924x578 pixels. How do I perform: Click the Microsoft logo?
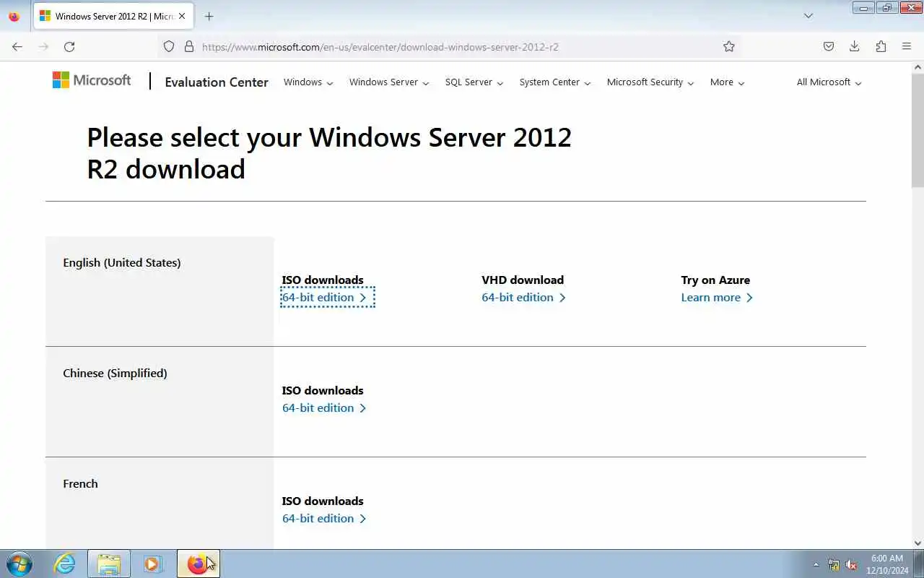[x=92, y=80]
